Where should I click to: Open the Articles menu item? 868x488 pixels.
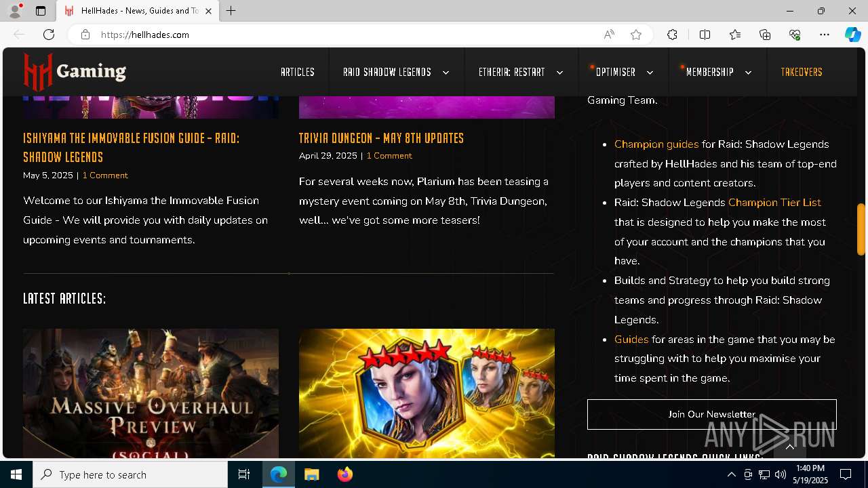pyautogui.click(x=298, y=72)
